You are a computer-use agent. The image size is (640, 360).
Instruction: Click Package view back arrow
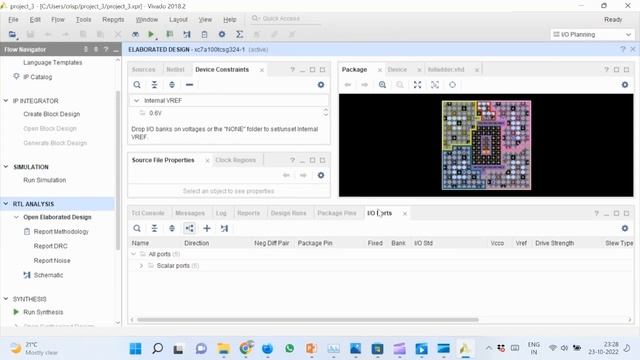[347, 84]
